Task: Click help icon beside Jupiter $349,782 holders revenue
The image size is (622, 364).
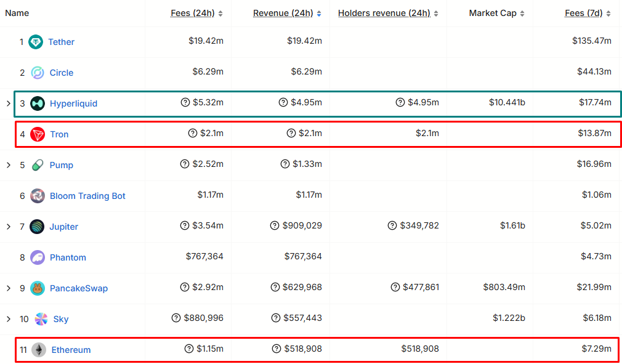Action: coord(392,225)
